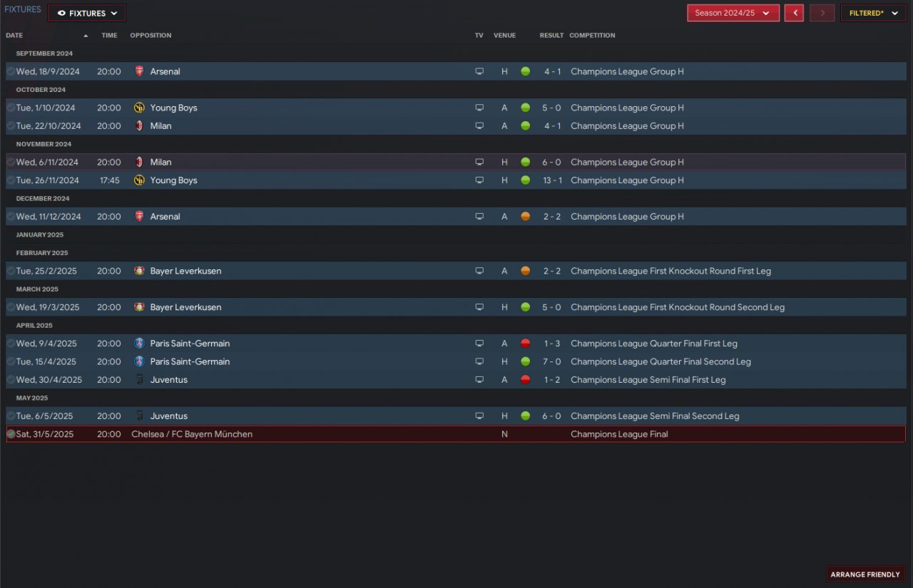Click the Bayer Leverkusen badge in the 19/3/2025 row
913x588 pixels.
139,307
